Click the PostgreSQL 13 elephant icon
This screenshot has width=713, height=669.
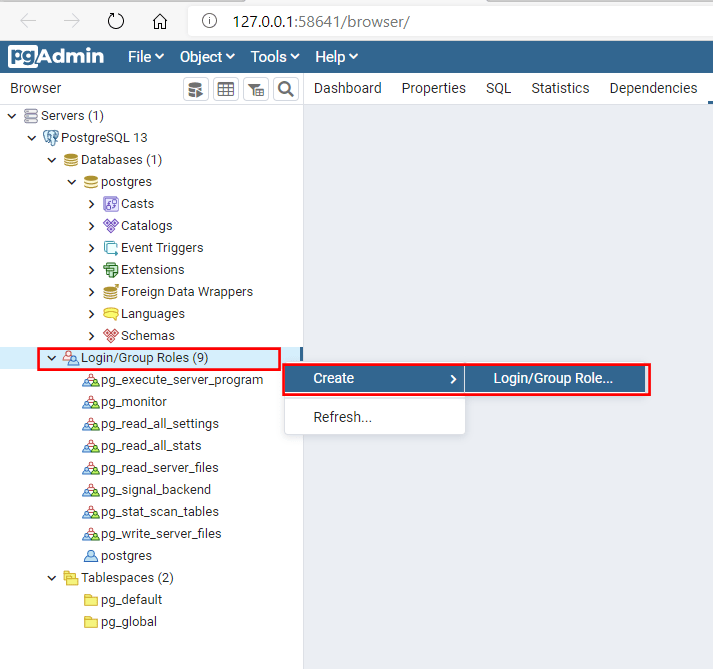[50, 137]
